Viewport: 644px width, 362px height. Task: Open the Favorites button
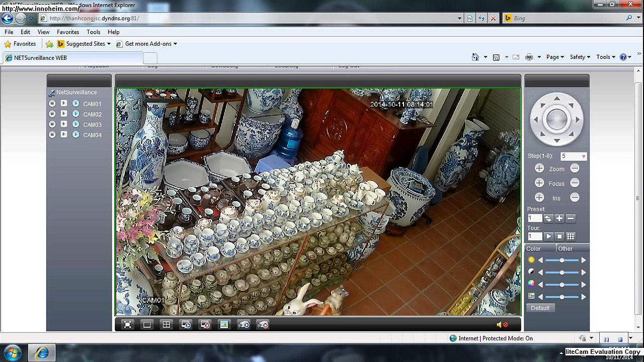click(20, 44)
